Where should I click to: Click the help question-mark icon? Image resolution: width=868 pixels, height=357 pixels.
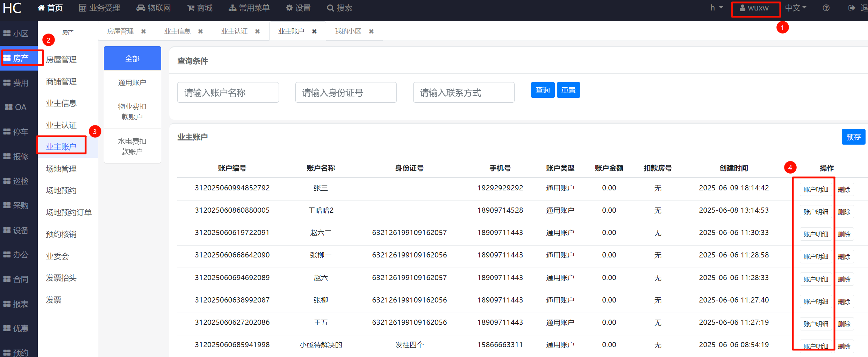(x=826, y=8)
